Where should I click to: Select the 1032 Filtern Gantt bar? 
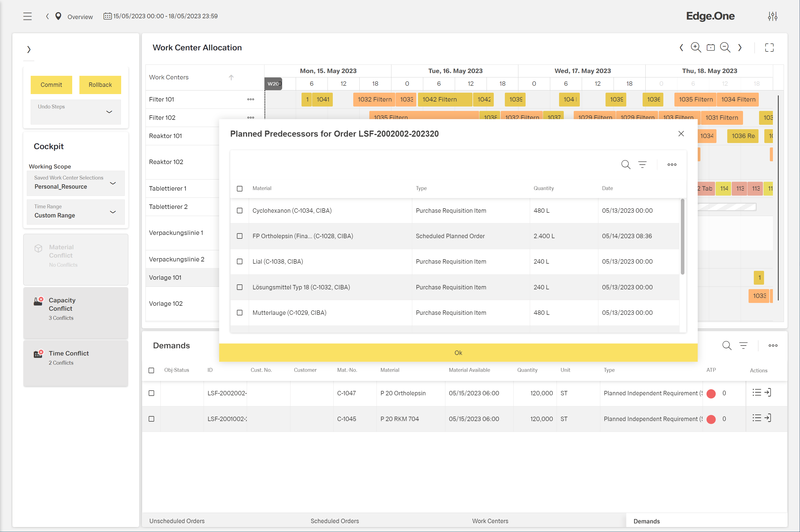tap(374, 99)
